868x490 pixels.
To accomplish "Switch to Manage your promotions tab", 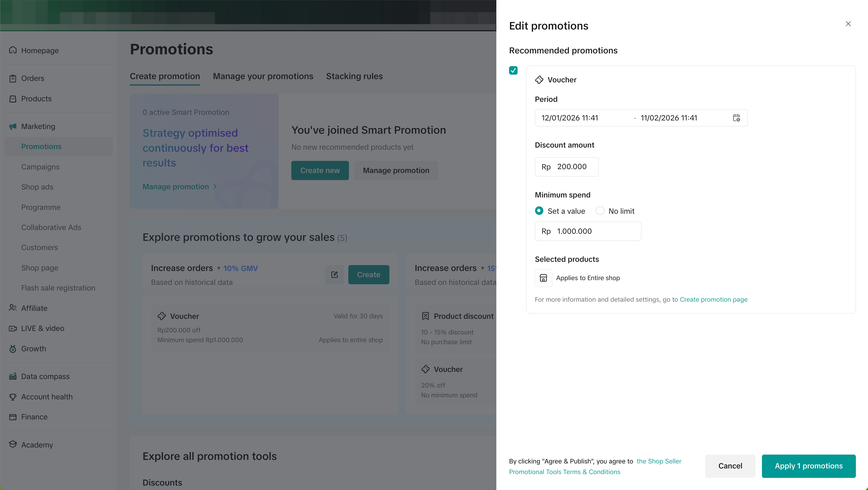I will (263, 76).
